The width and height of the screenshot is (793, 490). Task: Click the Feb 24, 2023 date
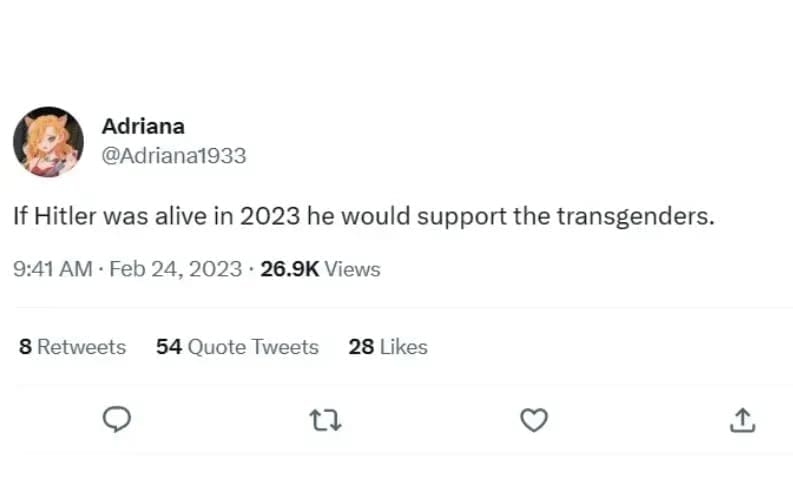pos(176,269)
